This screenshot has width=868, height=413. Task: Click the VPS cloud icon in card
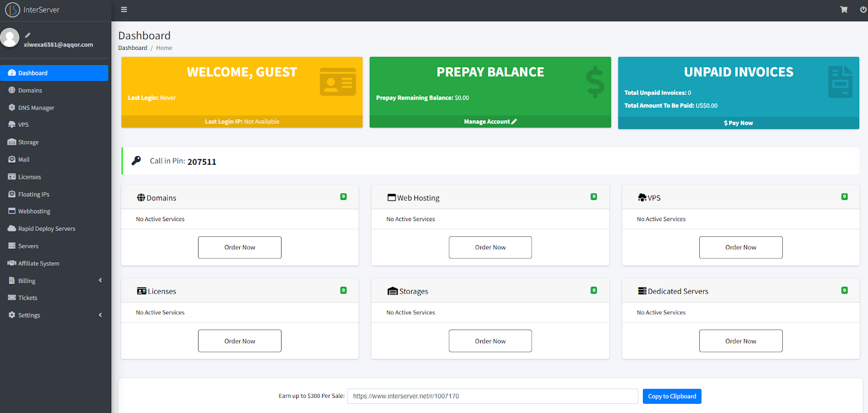coord(642,198)
